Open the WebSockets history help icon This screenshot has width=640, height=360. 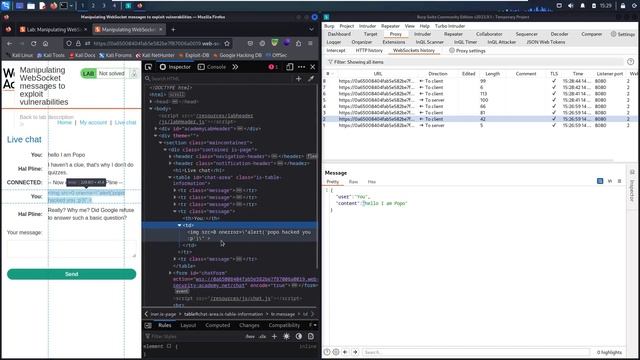631,62
